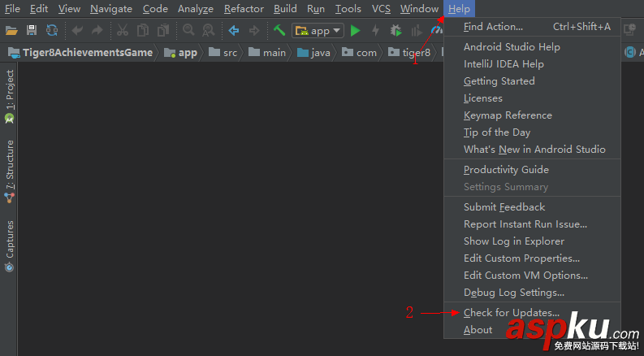Open the View menu
The image size is (644, 356).
(x=69, y=9)
